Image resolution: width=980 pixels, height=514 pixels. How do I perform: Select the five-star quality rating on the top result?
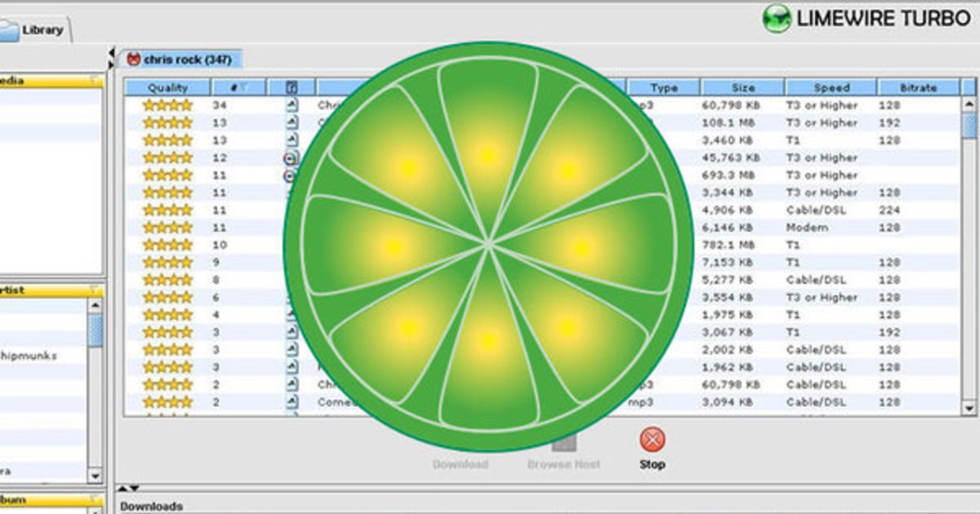(167, 104)
